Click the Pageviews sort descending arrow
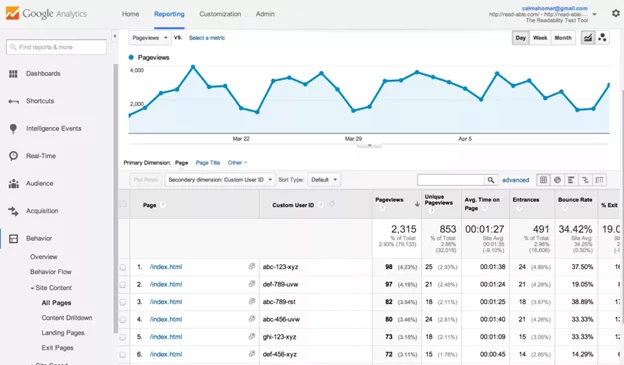Viewport: 624px width, 365px height. pos(417,204)
